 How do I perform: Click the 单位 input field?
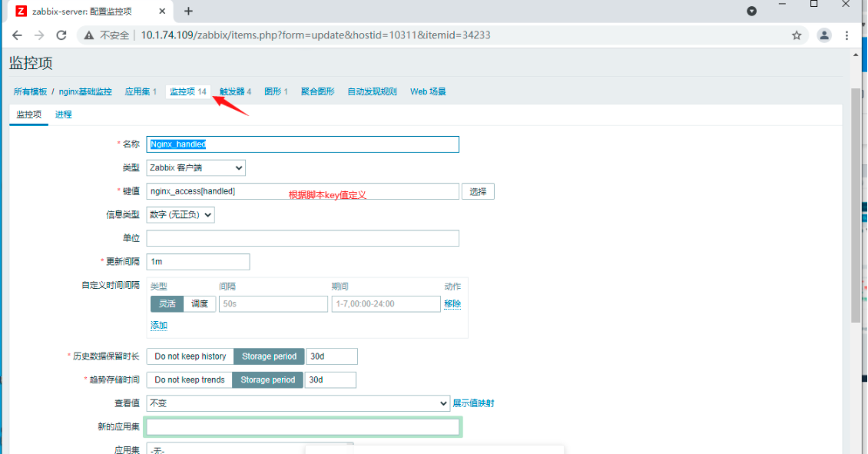[x=303, y=238]
